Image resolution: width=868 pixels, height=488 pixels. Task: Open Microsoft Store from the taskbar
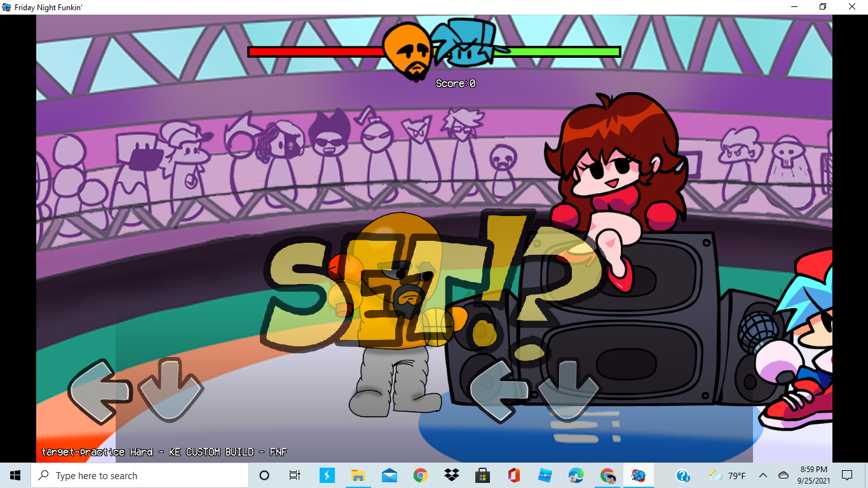[482, 475]
